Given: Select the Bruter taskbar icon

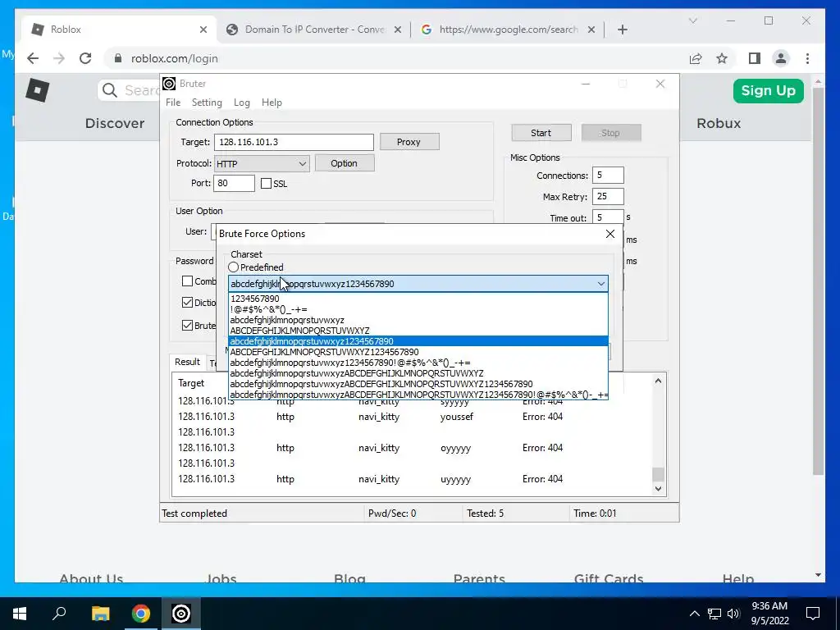Looking at the screenshot, I should click(x=181, y=614).
